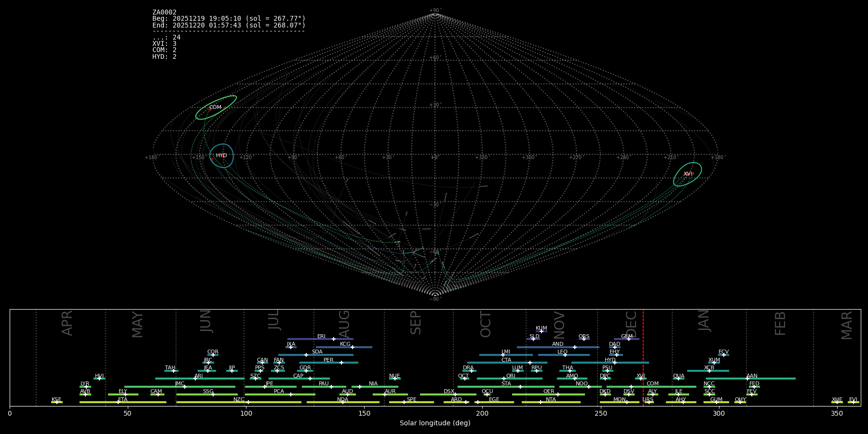868x434 pixels.
Task: Click the 'HYD: 2' count in the legend
Action: (164, 57)
